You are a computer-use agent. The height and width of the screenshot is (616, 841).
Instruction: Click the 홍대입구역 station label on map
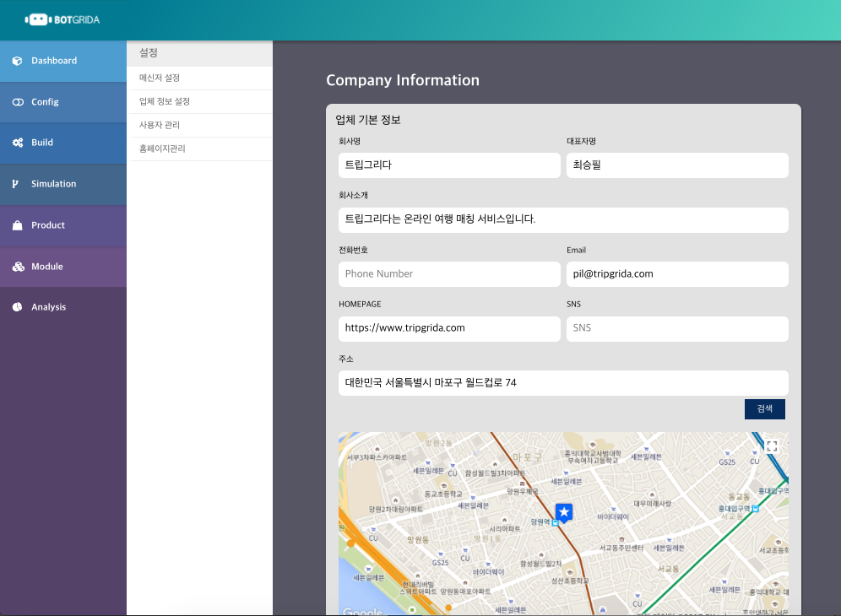point(735,509)
